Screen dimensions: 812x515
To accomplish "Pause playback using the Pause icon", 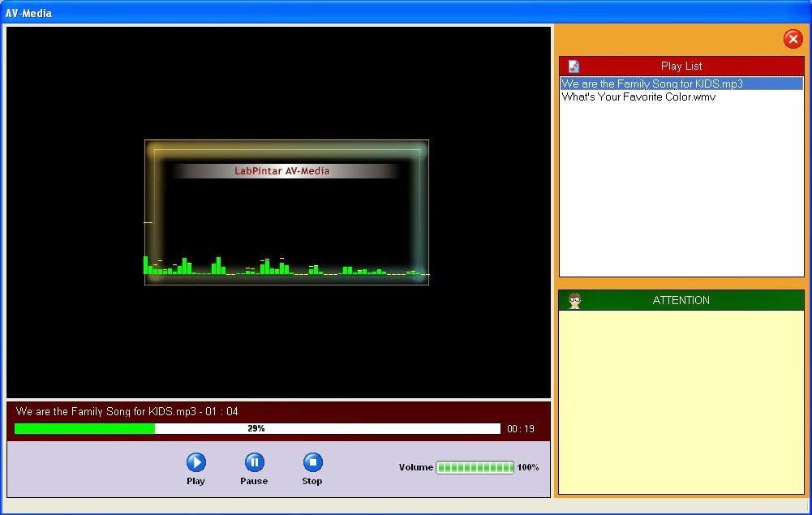I will coord(254,462).
